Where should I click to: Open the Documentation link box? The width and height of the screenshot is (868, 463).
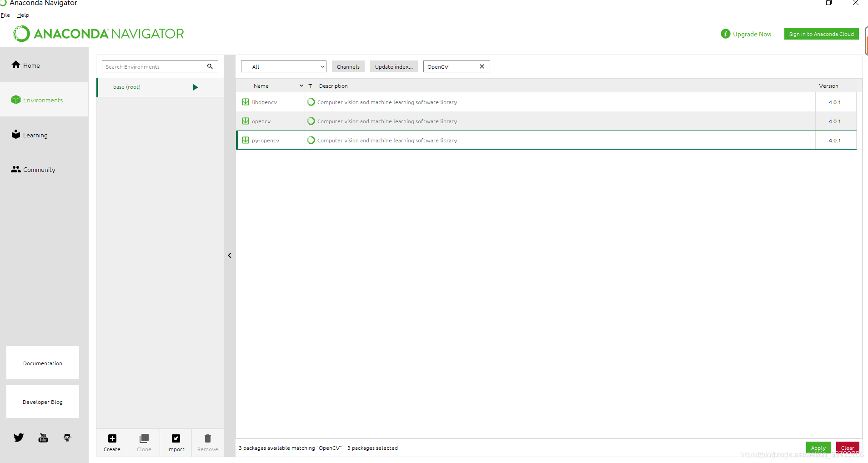coord(43,363)
